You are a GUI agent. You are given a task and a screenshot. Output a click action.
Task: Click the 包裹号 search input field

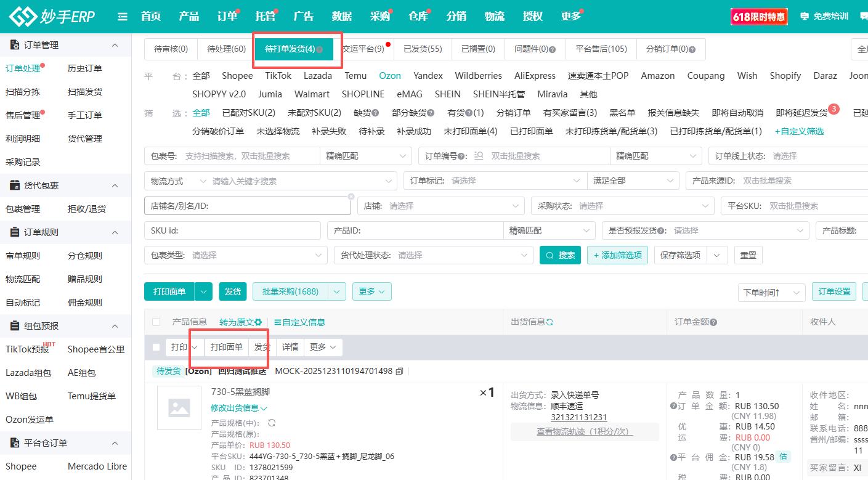232,157
